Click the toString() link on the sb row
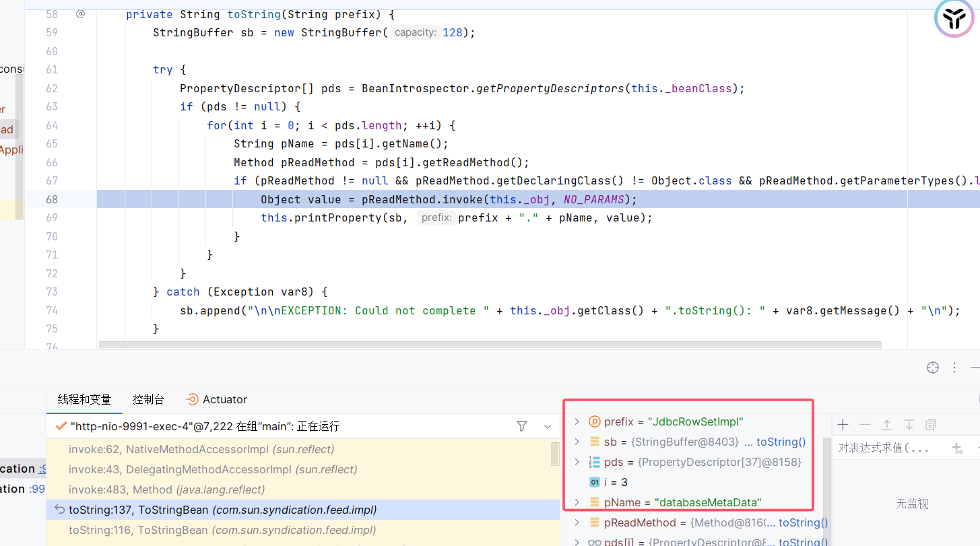 point(781,442)
